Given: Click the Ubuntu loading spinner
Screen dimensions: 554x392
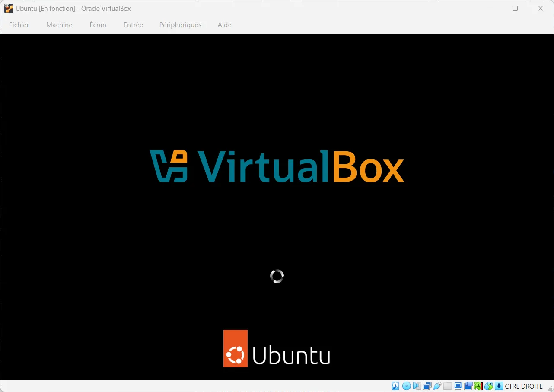Looking at the screenshot, I should (277, 276).
